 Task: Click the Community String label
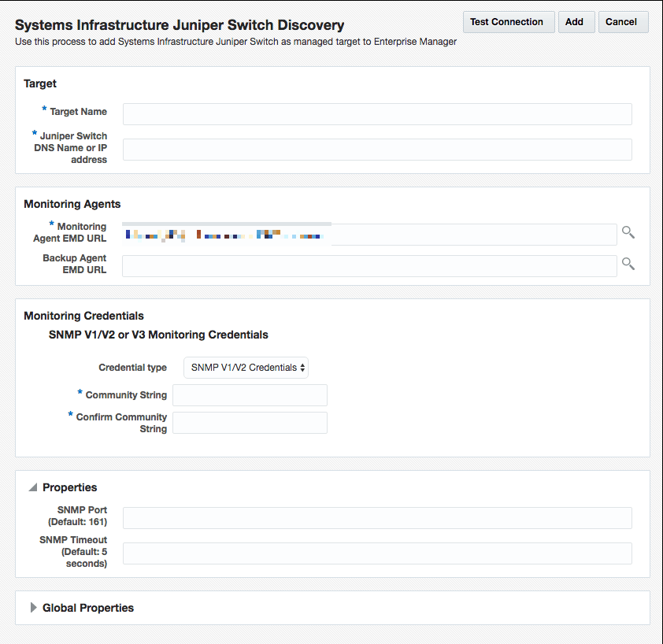click(126, 395)
